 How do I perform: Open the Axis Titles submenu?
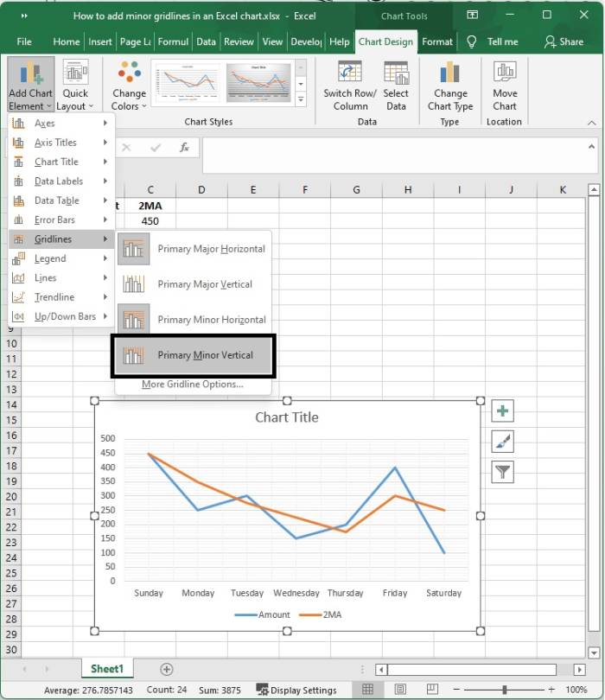coord(60,143)
